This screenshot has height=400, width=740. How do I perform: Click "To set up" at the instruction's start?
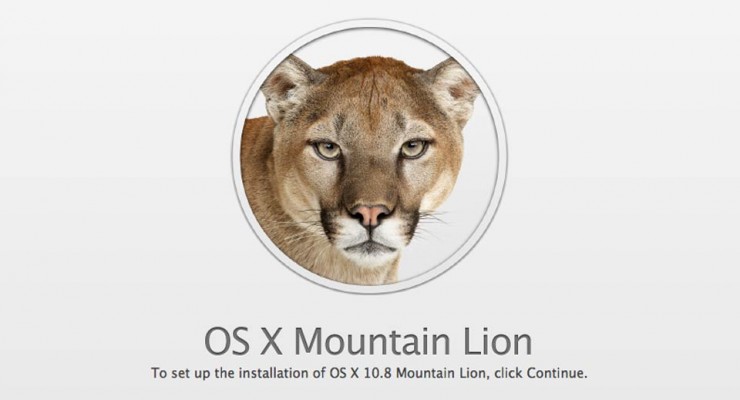click(x=182, y=374)
